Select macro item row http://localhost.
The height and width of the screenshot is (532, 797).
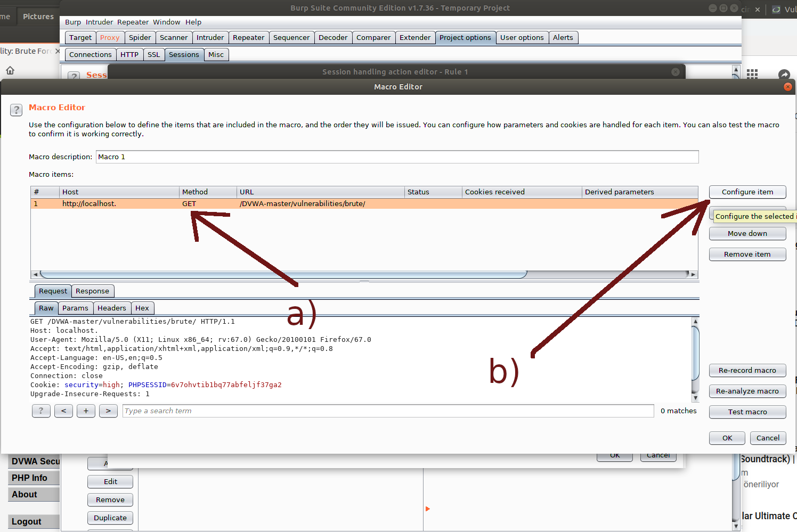pos(364,203)
